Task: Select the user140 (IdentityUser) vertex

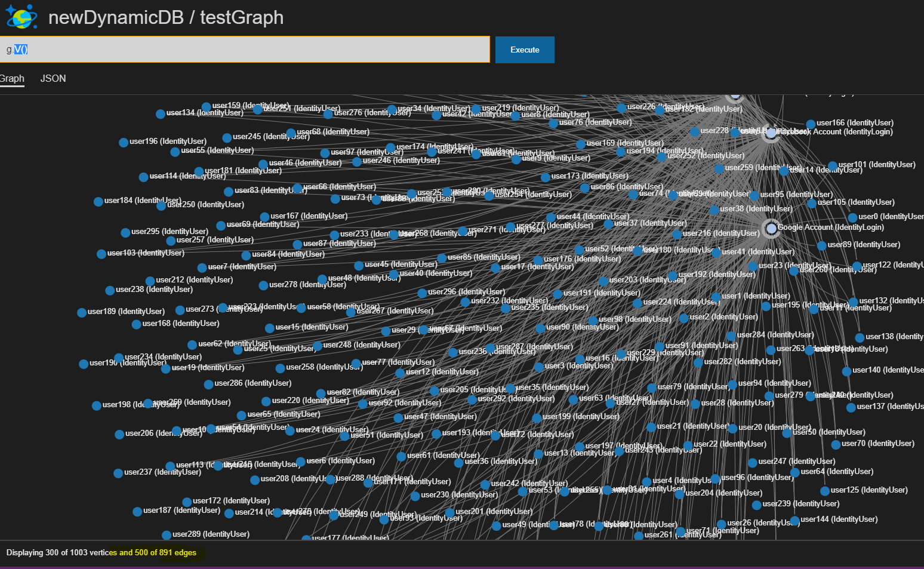Action: (848, 371)
